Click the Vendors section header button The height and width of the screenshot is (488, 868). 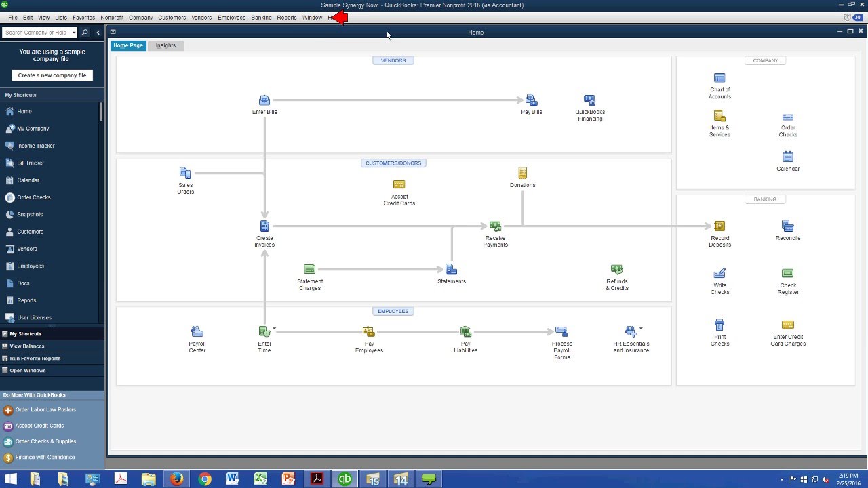393,60
